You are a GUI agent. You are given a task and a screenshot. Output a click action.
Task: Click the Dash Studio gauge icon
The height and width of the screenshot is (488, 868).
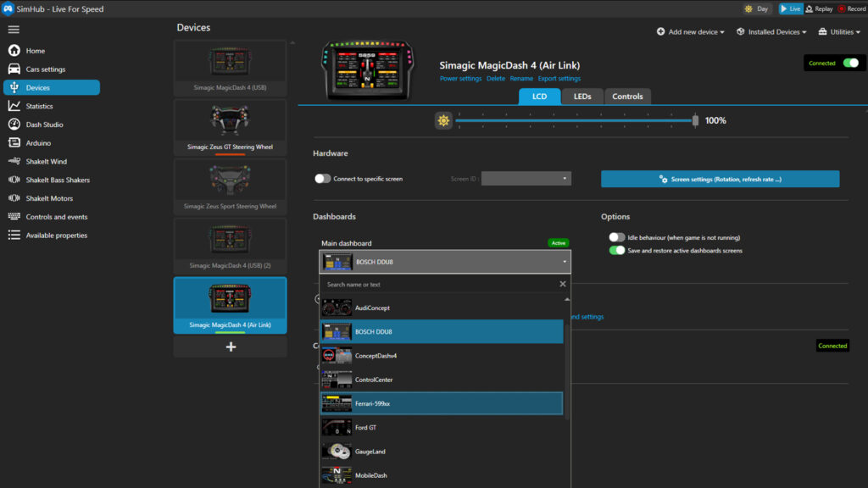[x=14, y=125]
